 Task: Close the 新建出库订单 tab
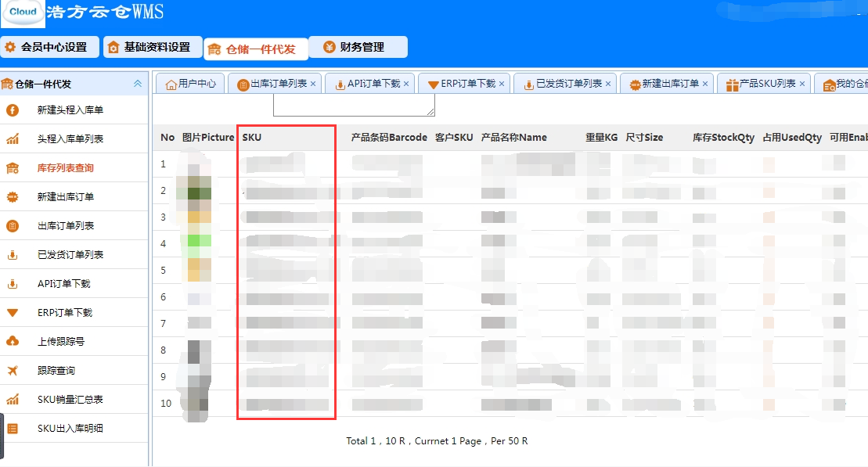(x=704, y=84)
